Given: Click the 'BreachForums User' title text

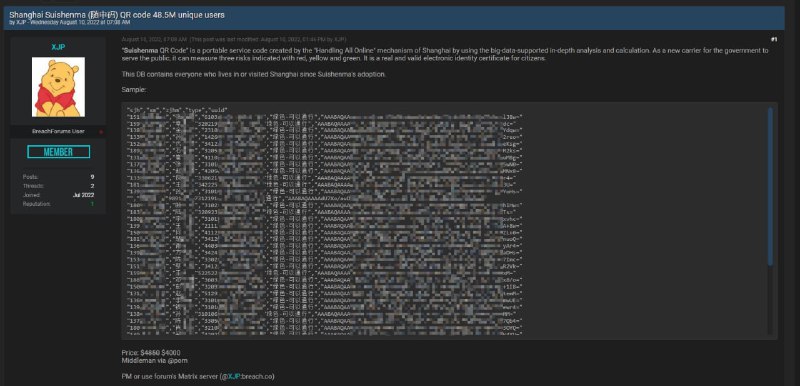Looking at the screenshot, I should point(58,132).
